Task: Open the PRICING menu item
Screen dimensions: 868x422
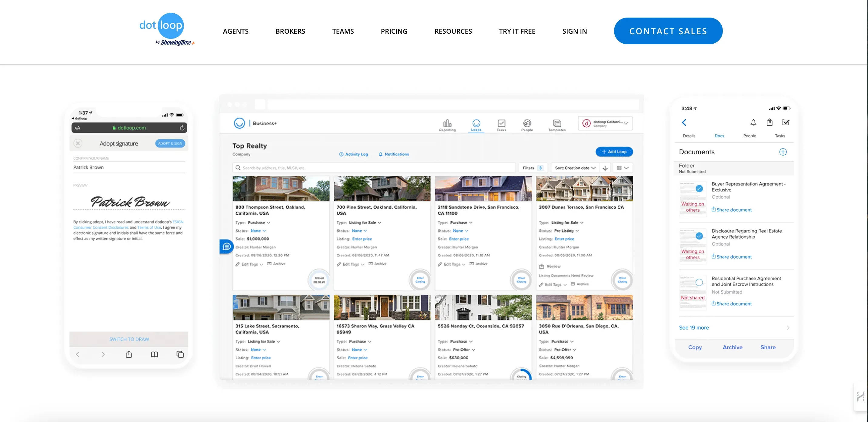Action: 394,31
